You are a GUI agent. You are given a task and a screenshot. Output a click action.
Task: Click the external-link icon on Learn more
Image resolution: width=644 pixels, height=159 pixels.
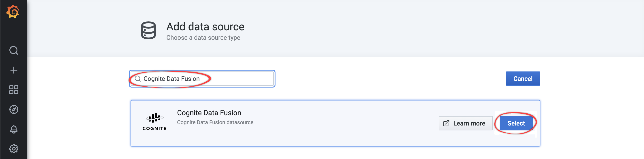click(x=447, y=123)
